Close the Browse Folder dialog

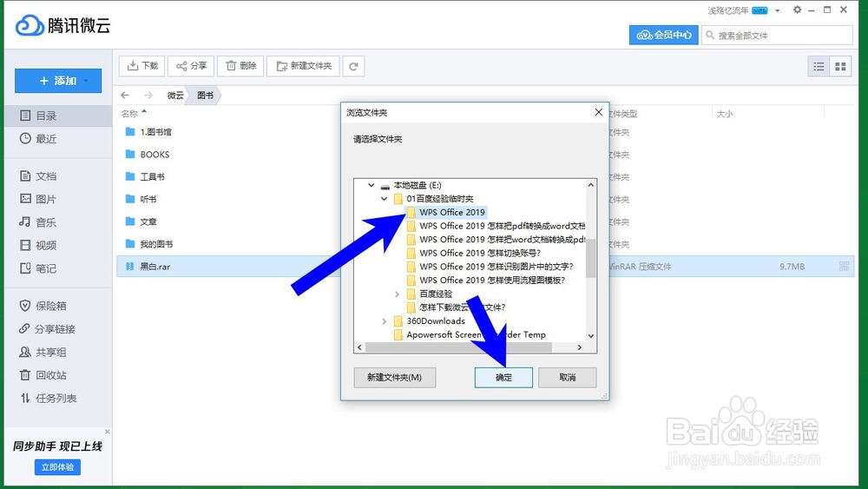pos(598,112)
